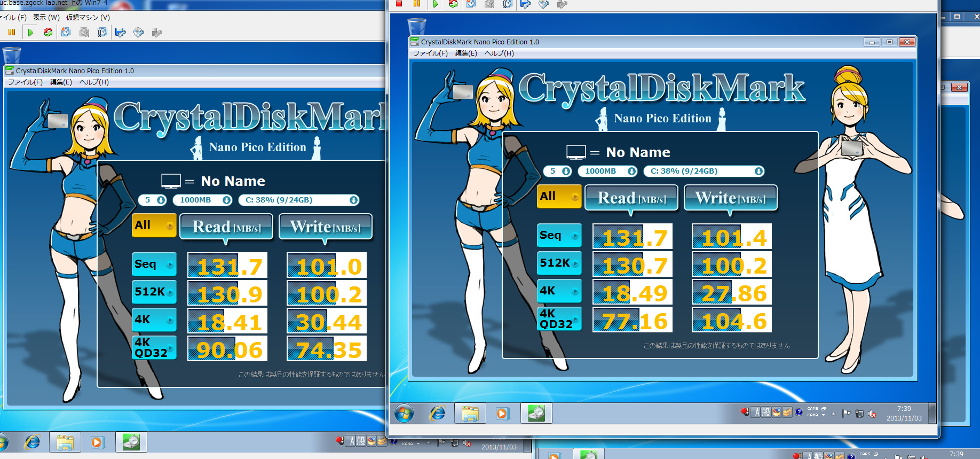Click the reset icon in right console toolbar
Image resolution: width=980 pixels, height=459 pixels.
coord(453,4)
